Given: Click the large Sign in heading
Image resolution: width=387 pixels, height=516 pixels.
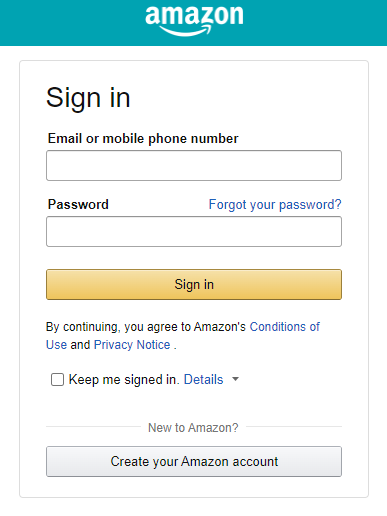Looking at the screenshot, I should tap(88, 98).
